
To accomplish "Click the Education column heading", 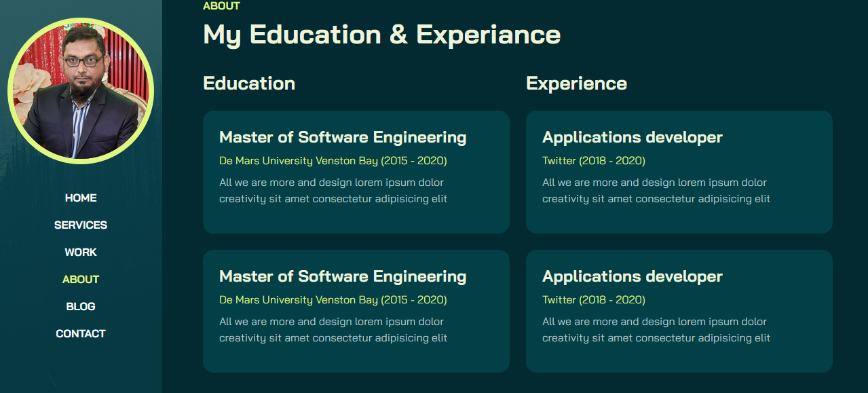I will click(x=249, y=83).
